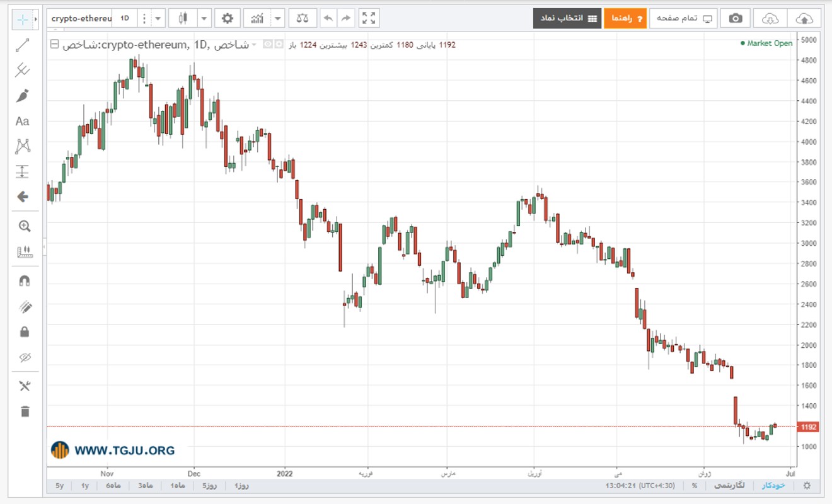This screenshot has width=832, height=504.
Task: Set time range to 6 months (6ماه)
Action: click(x=113, y=486)
